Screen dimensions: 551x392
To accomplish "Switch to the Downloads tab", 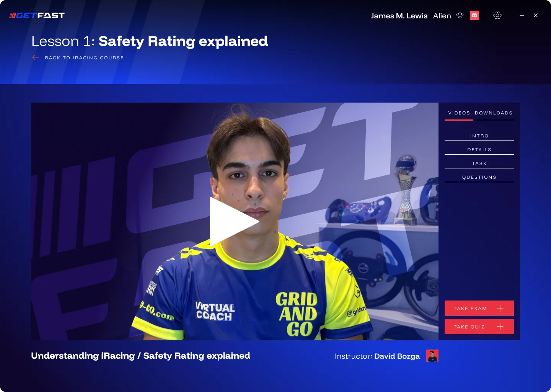I will coord(494,113).
